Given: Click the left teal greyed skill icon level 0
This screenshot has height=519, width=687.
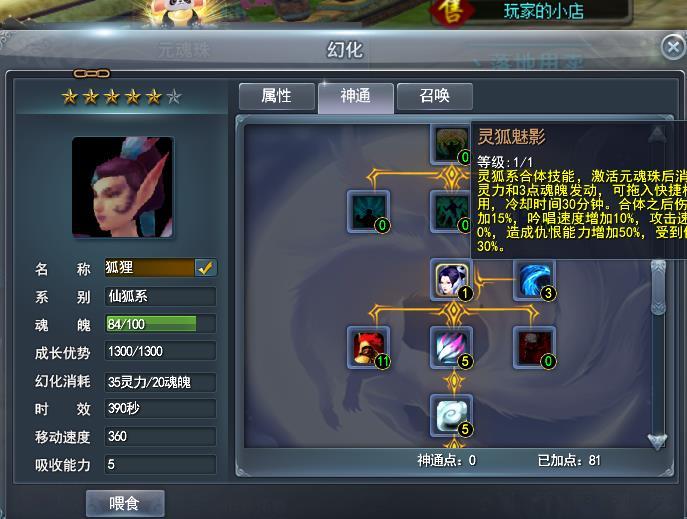Looking at the screenshot, I should pos(368,212).
